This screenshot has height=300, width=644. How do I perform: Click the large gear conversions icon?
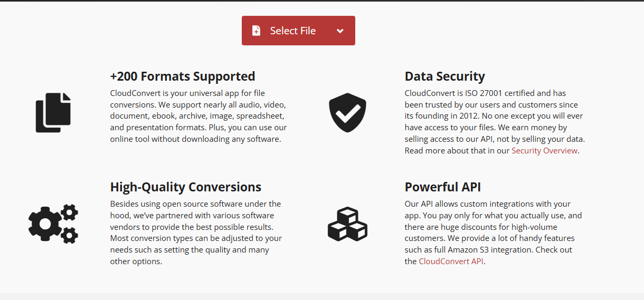tap(45, 224)
